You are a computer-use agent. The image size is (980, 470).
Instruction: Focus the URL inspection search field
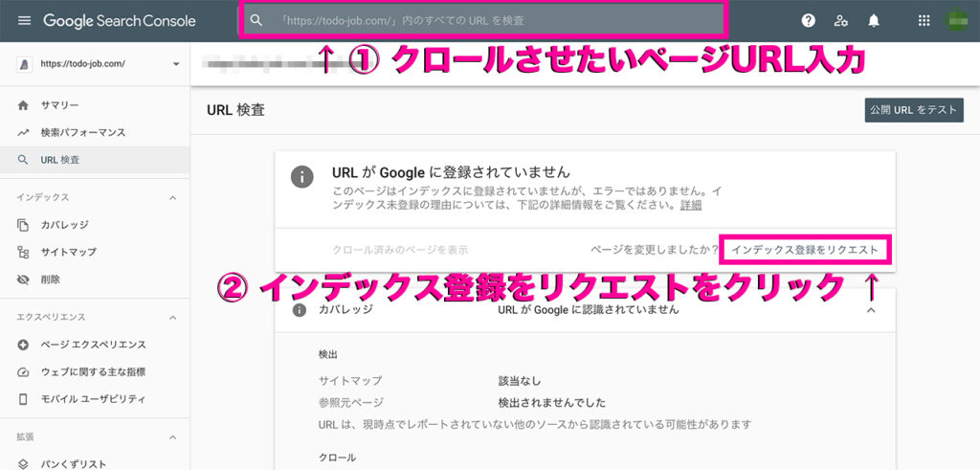coord(482,21)
